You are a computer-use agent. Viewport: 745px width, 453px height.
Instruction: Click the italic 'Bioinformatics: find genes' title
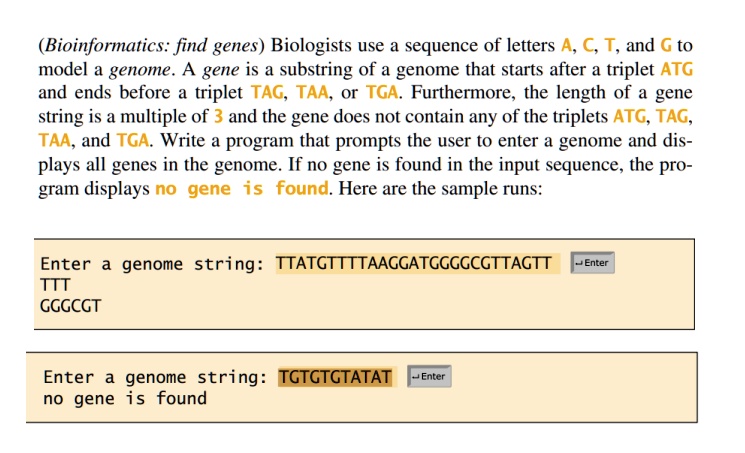151,46
